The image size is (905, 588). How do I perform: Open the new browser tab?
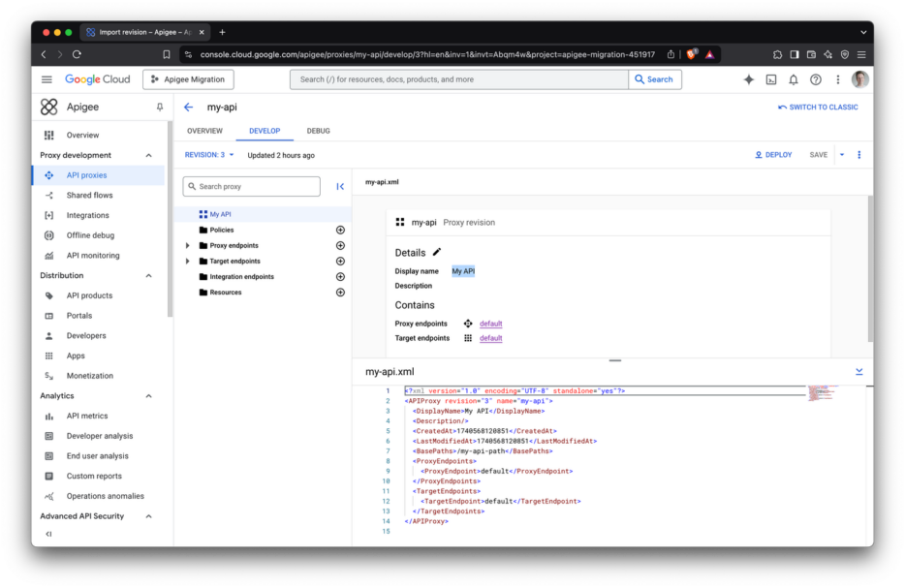(x=222, y=32)
